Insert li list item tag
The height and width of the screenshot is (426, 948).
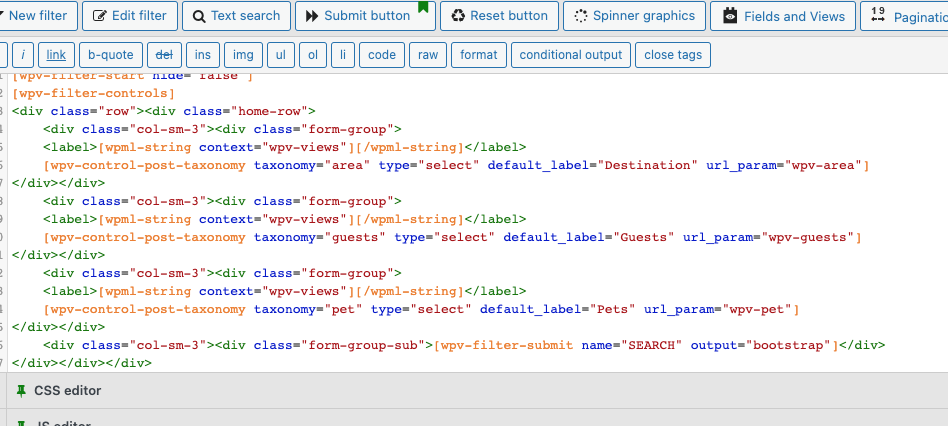(x=343, y=55)
